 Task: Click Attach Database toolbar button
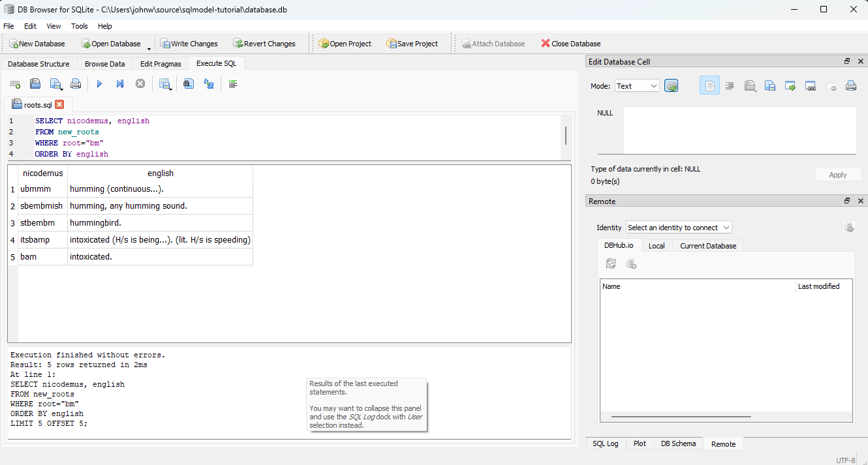[x=493, y=44]
